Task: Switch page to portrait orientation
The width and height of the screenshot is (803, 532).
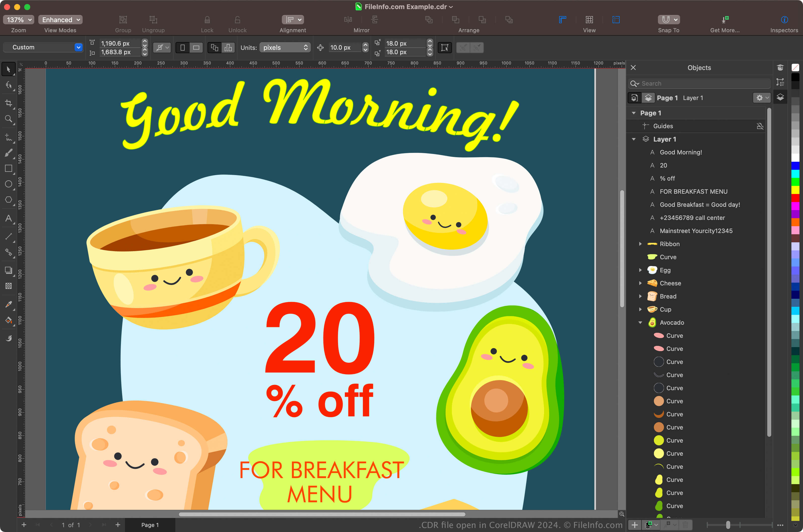Action: (183, 48)
